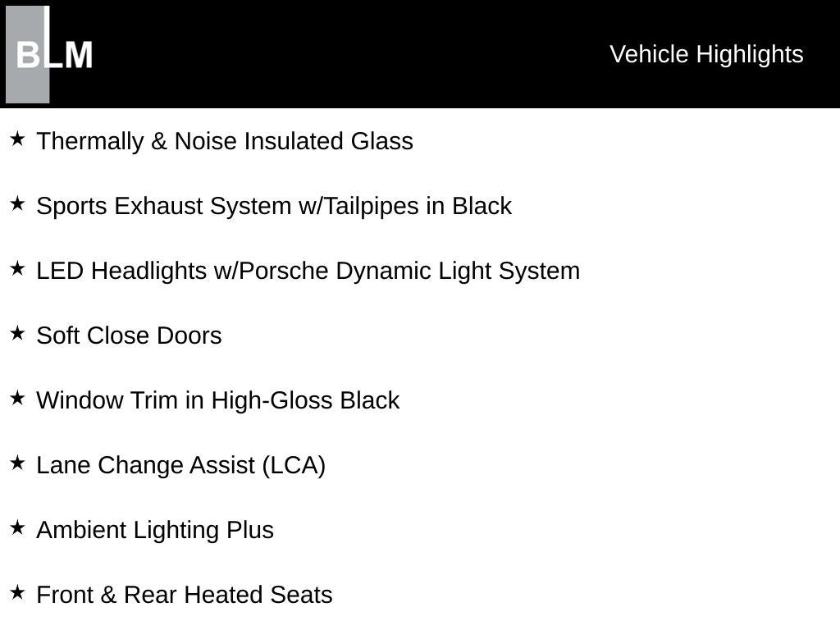Image resolution: width=840 pixels, height=630 pixels.
Task: Click the Thermally & Noise Insulated Glass text
Action: pyautogui.click(x=225, y=141)
